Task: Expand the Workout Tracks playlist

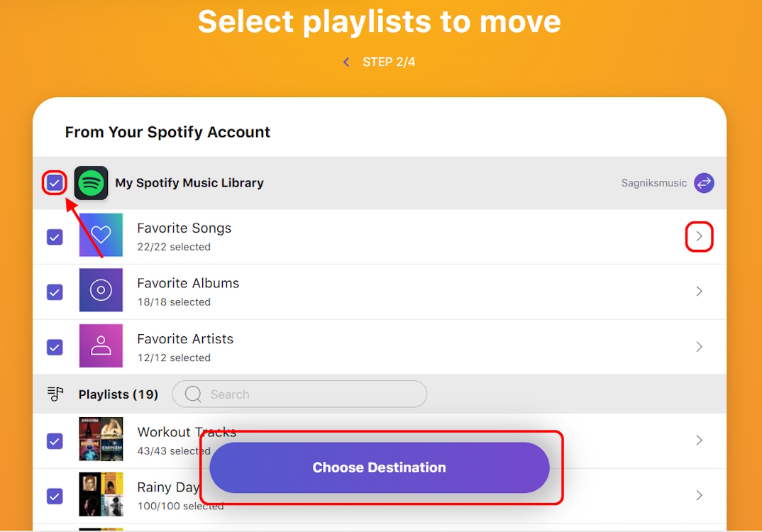Action: (x=699, y=440)
